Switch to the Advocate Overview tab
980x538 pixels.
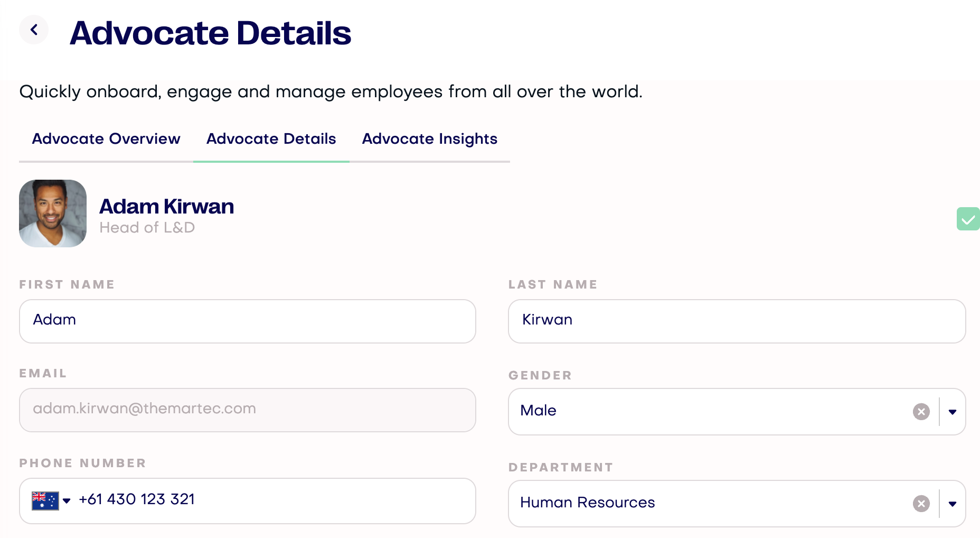pyautogui.click(x=106, y=139)
